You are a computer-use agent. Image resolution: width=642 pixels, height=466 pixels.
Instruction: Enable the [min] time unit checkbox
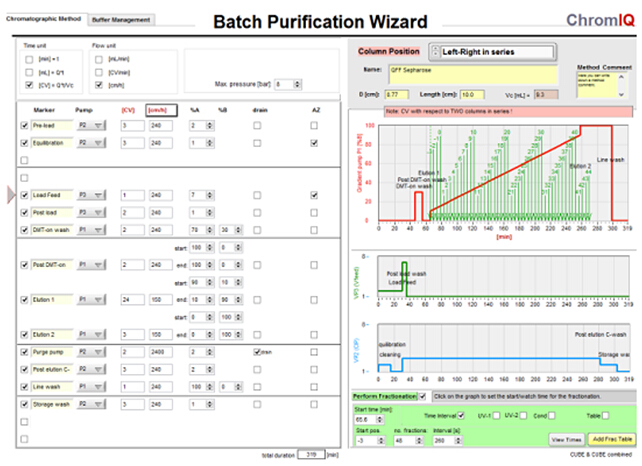pos(29,60)
